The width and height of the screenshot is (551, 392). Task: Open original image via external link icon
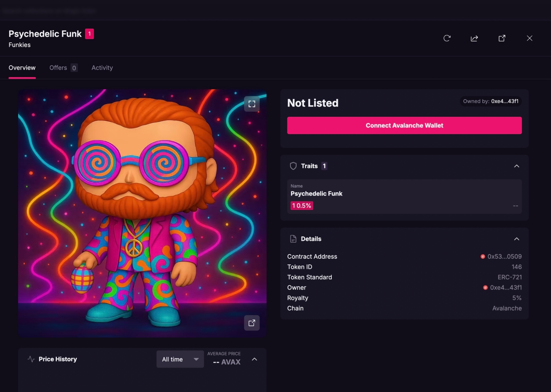point(252,323)
